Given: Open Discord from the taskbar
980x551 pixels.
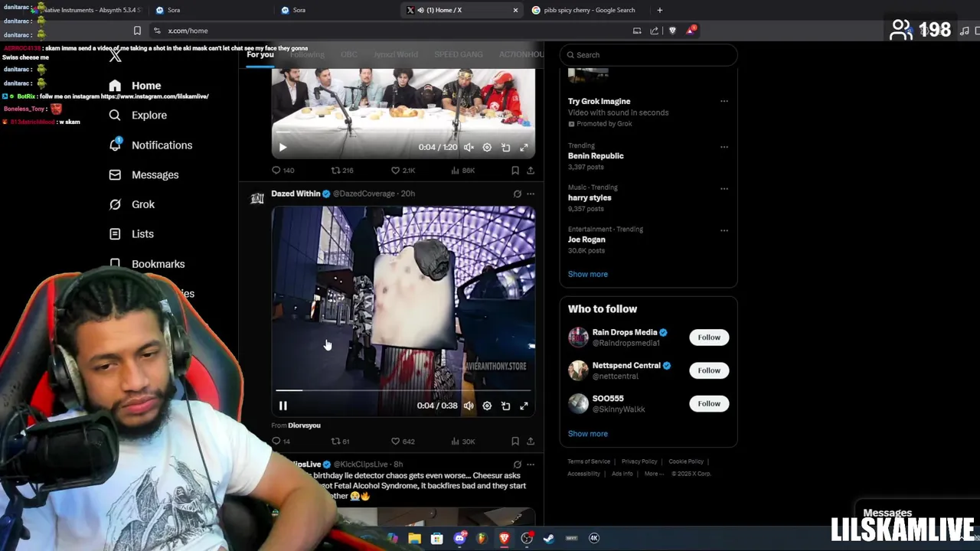Looking at the screenshot, I should point(459,538).
